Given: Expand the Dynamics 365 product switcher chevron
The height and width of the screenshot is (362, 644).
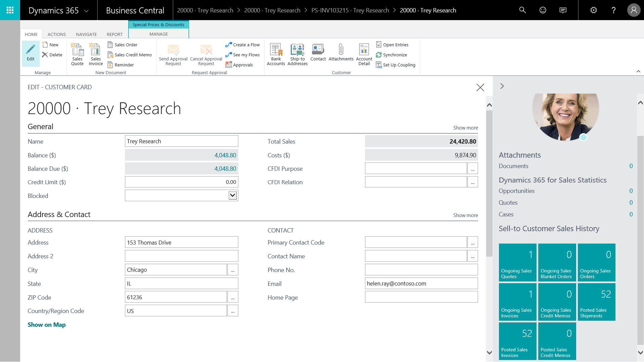Looking at the screenshot, I should 86,11.
